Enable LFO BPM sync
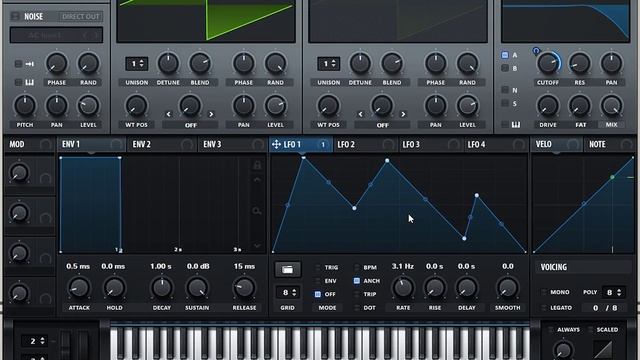 click(356, 267)
